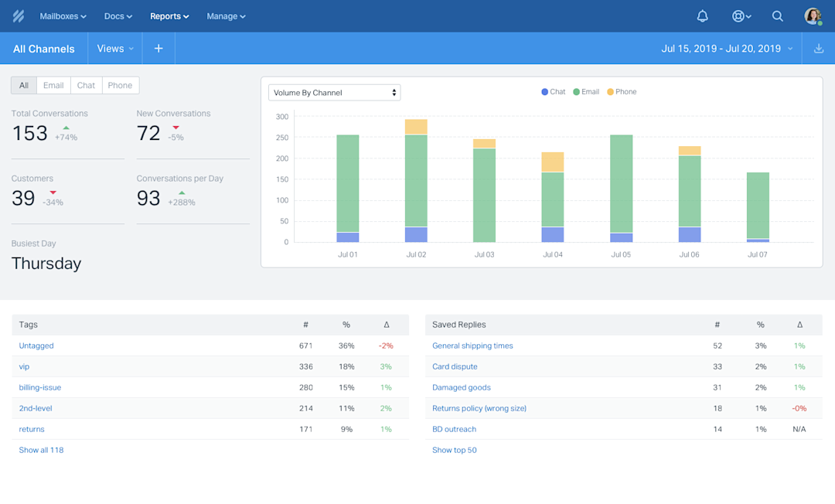Open the vip tag link
Image resolution: width=835 pixels, height=504 pixels.
coord(24,366)
